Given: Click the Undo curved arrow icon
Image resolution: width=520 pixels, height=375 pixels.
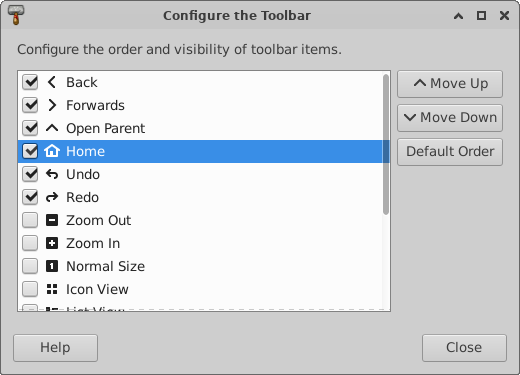Looking at the screenshot, I should point(52,174).
